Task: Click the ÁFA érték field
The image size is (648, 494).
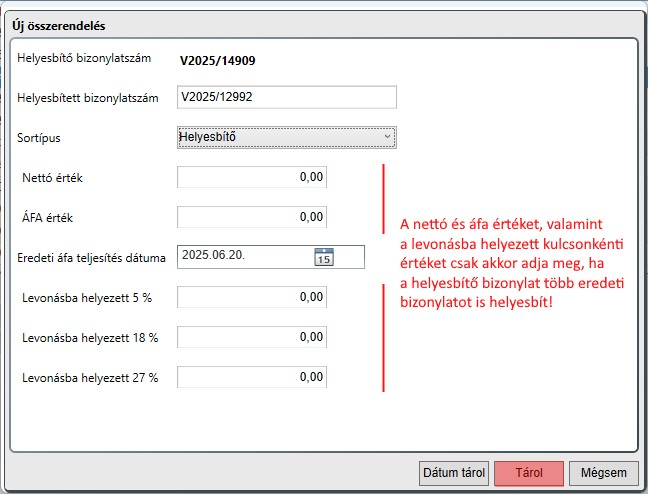Action: point(252,217)
